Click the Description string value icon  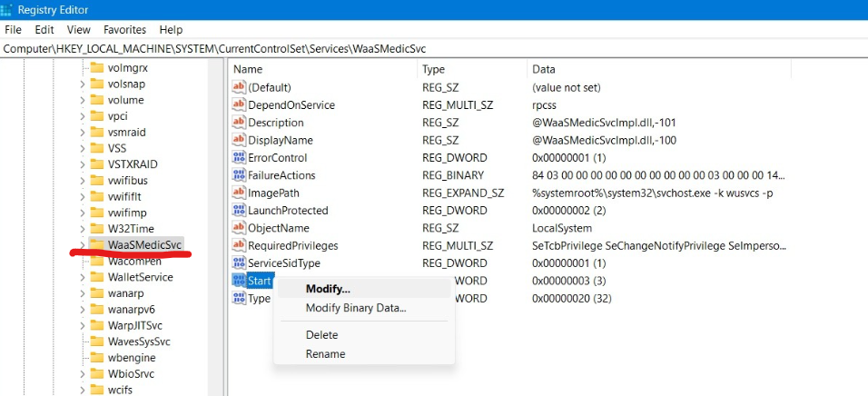(x=239, y=123)
